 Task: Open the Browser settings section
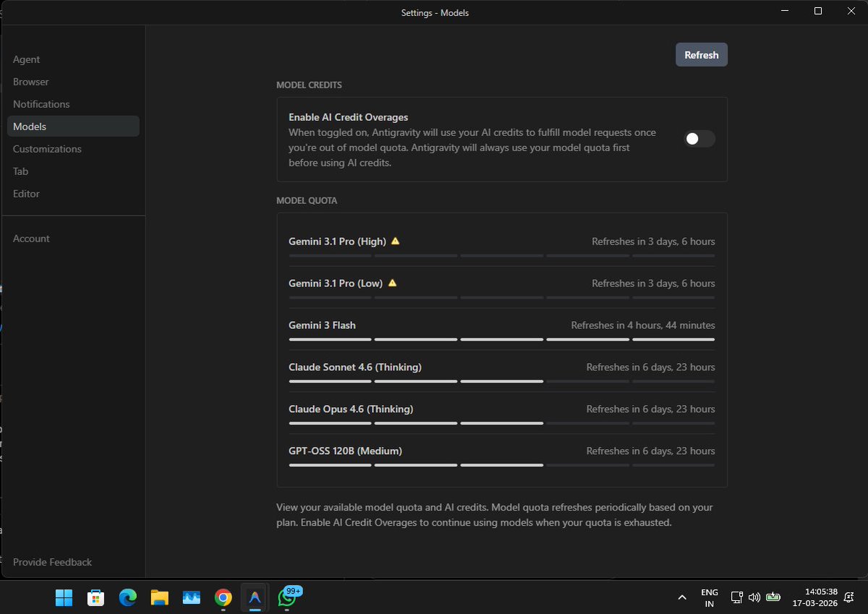pos(31,82)
